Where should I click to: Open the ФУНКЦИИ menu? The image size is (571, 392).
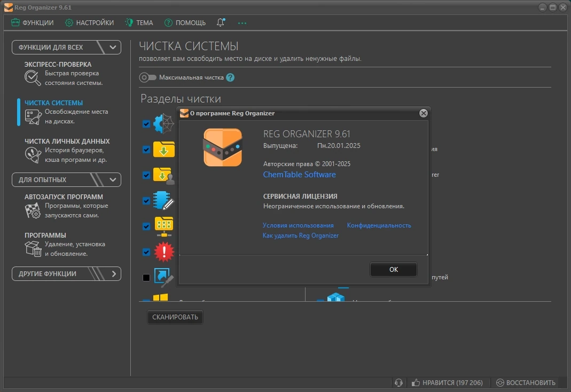(33, 22)
